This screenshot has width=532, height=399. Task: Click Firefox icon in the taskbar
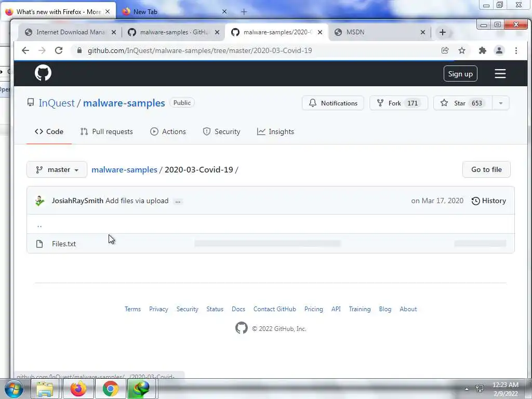point(78,389)
